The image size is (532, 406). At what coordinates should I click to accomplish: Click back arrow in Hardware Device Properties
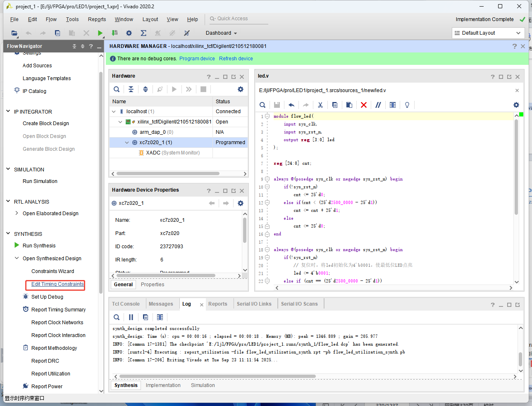(x=212, y=203)
